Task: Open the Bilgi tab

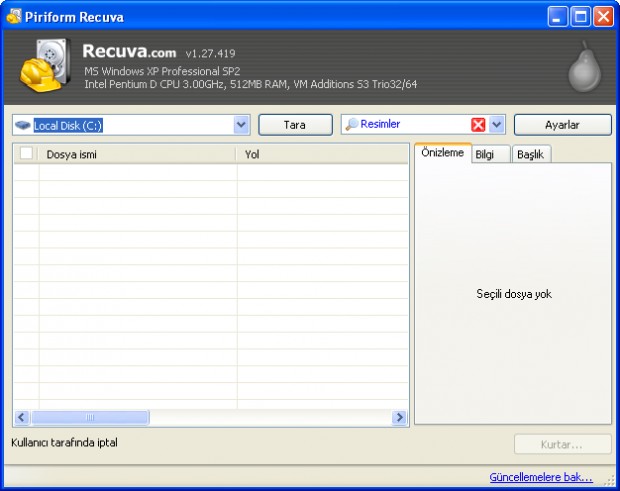Action: pos(490,154)
